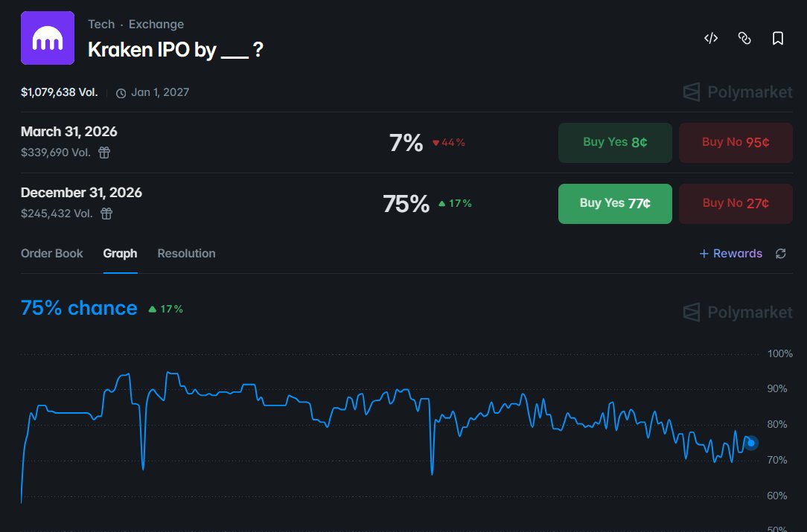807x532 pixels.
Task: Click the Jan 1, 2027 end date
Action: pyautogui.click(x=160, y=92)
